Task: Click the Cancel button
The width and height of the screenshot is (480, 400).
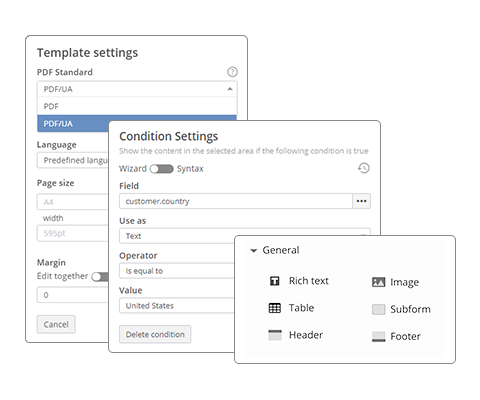Action: pyautogui.click(x=56, y=324)
